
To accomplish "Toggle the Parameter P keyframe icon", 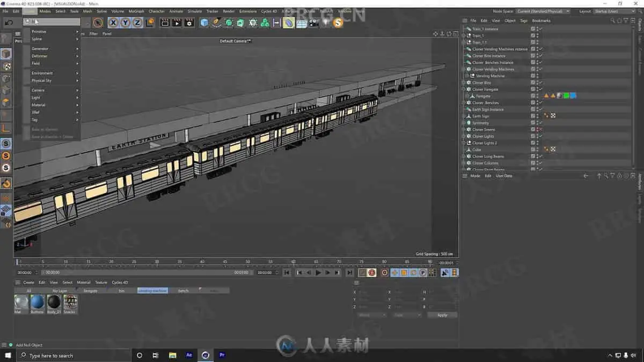I will coord(423,272).
